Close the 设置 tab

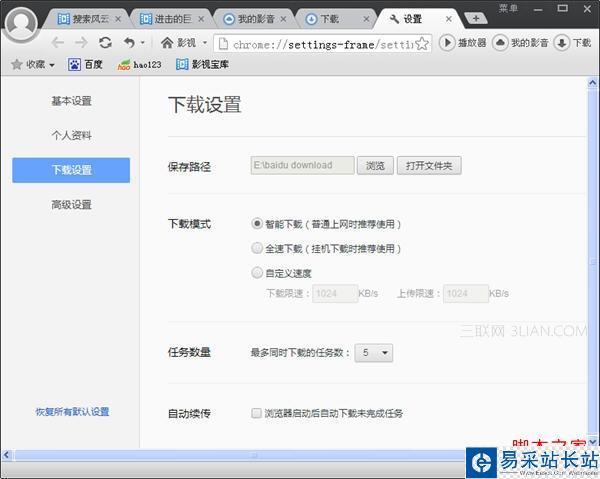click(449, 19)
